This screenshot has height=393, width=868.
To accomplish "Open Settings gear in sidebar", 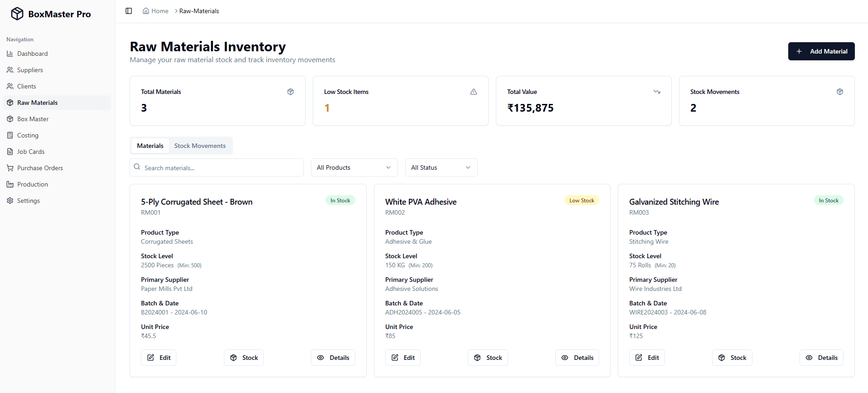I will click(10, 201).
